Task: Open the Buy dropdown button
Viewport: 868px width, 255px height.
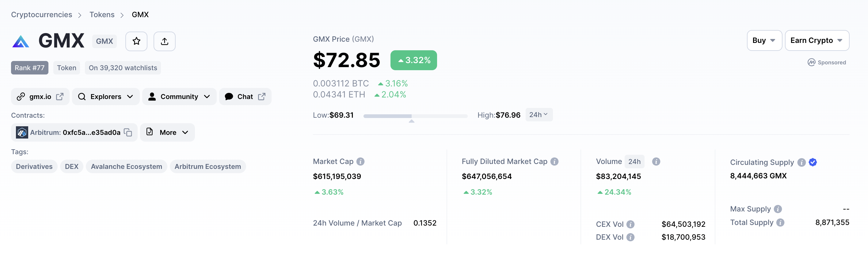Action: pyautogui.click(x=764, y=40)
